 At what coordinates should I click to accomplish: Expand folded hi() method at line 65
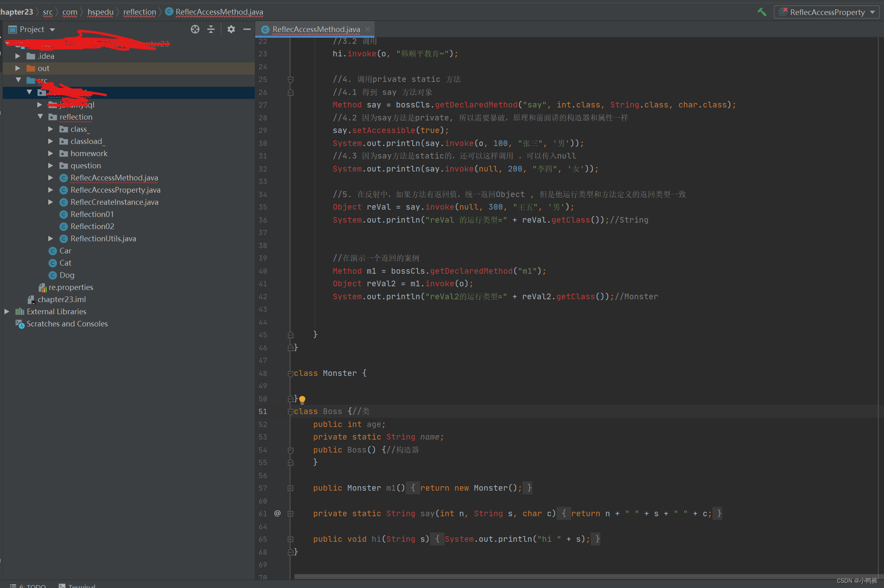click(290, 539)
